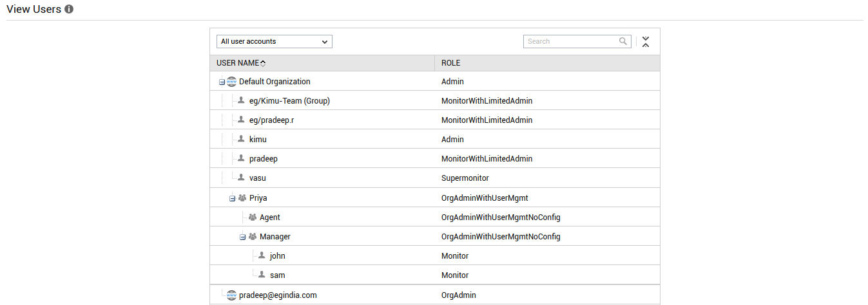Select the eg/Kimu-Team (Group) row
The height and width of the screenshot is (305, 868).
435,100
